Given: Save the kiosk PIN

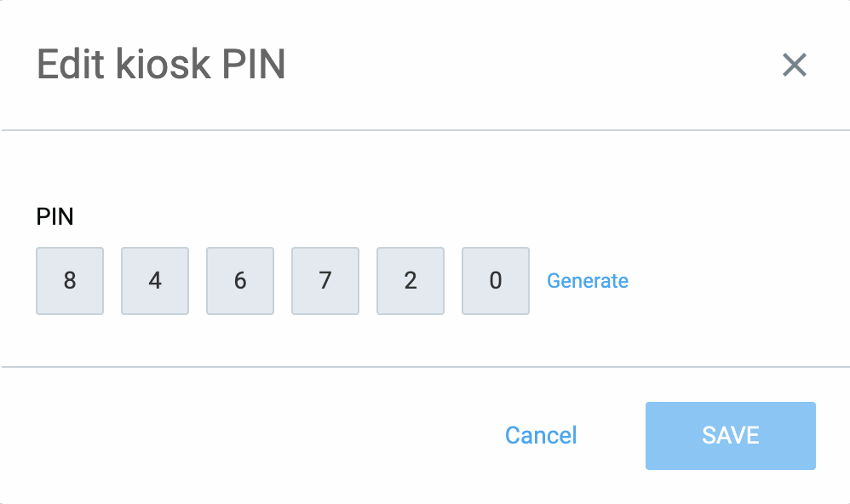Looking at the screenshot, I should tap(730, 435).
